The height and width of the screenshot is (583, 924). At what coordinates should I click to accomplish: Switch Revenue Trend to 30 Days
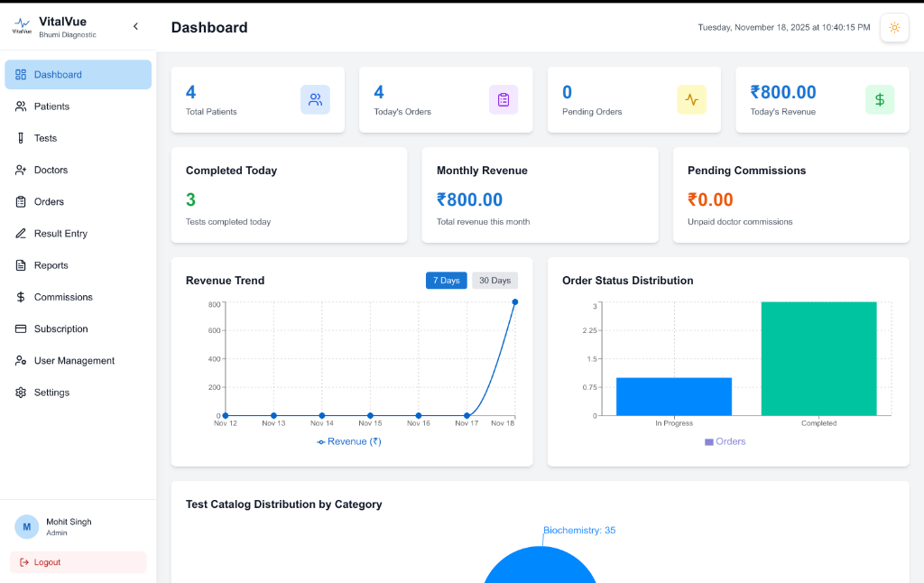(x=494, y=280)
